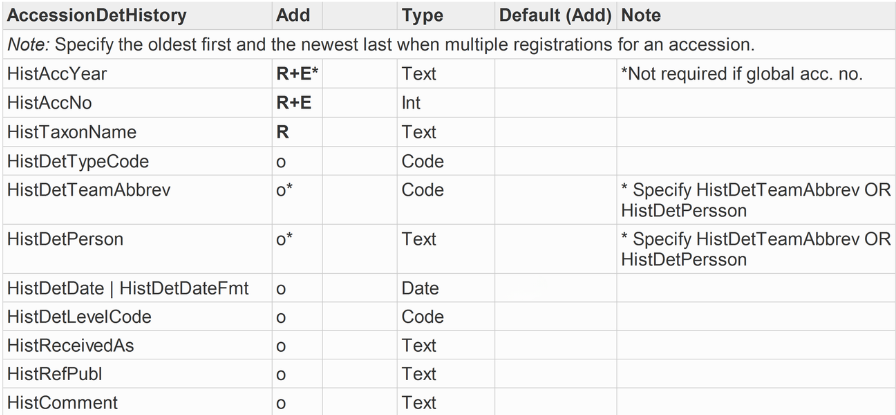The image size is (896, 415).
Task: Click the Note column header
Action: [641, 15]
